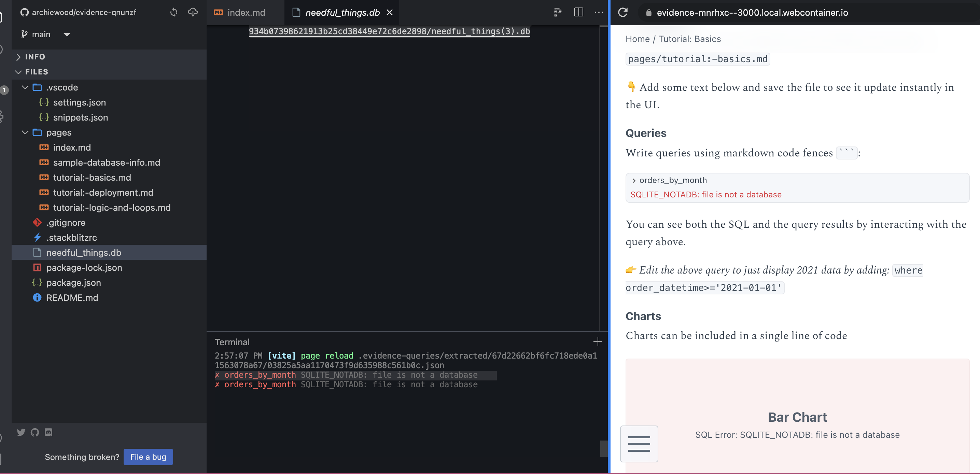The image size is (980, 474).
Task: Click the Twitter bird icon at bottom left
Action: [21, 432]
